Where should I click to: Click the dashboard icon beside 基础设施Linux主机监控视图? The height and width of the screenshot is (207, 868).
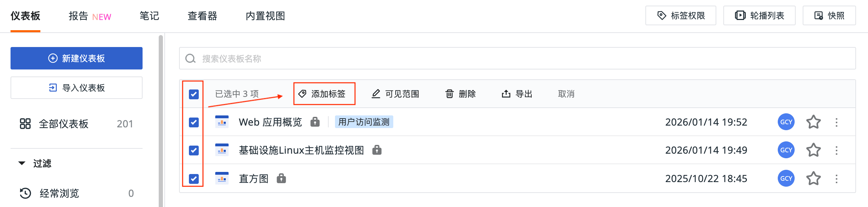pos(222,150)
